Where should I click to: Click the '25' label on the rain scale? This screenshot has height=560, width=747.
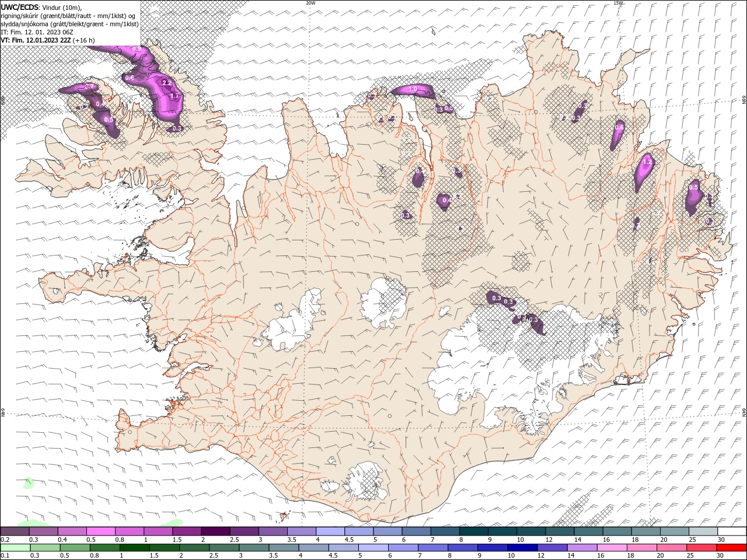(x=690, y=555)
